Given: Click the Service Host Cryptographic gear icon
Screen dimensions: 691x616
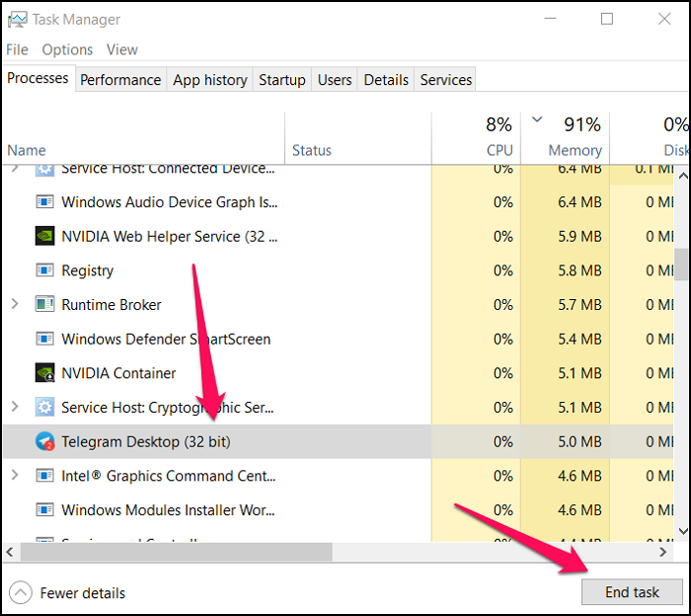Looking at the screenshot, I should coord(44,407).
